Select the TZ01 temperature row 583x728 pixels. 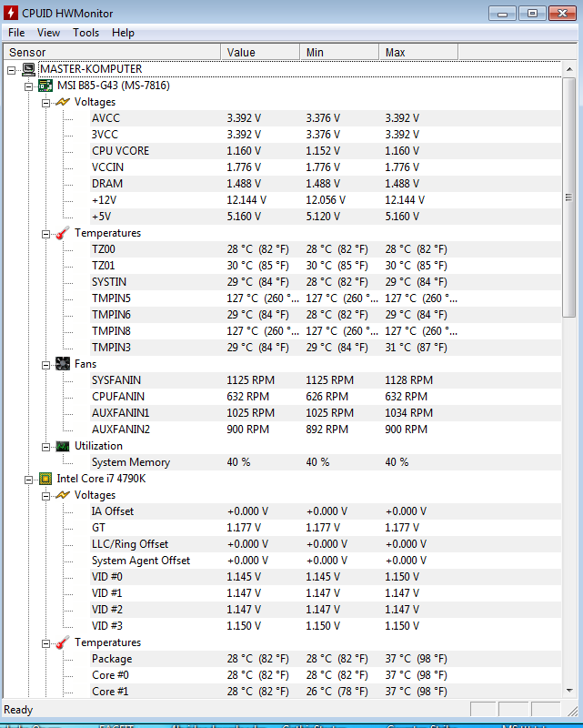click(x=326, y=266)
